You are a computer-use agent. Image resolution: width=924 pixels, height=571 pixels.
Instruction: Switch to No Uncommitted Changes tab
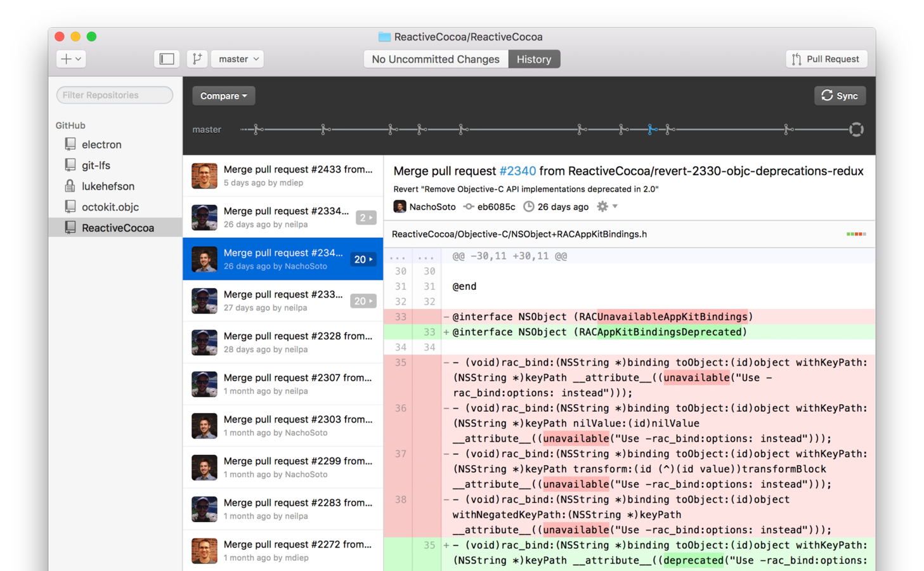tap(436, 59)
